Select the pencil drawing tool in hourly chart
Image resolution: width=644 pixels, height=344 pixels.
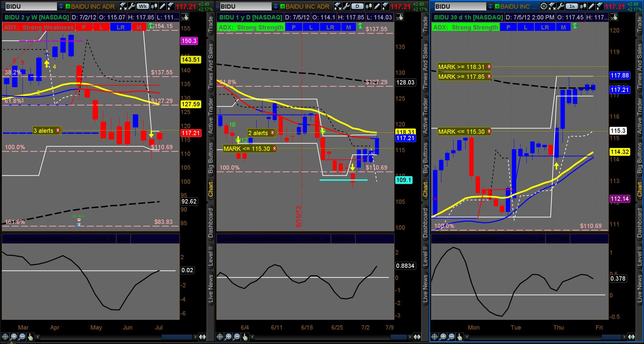click(x=592, y=6)
